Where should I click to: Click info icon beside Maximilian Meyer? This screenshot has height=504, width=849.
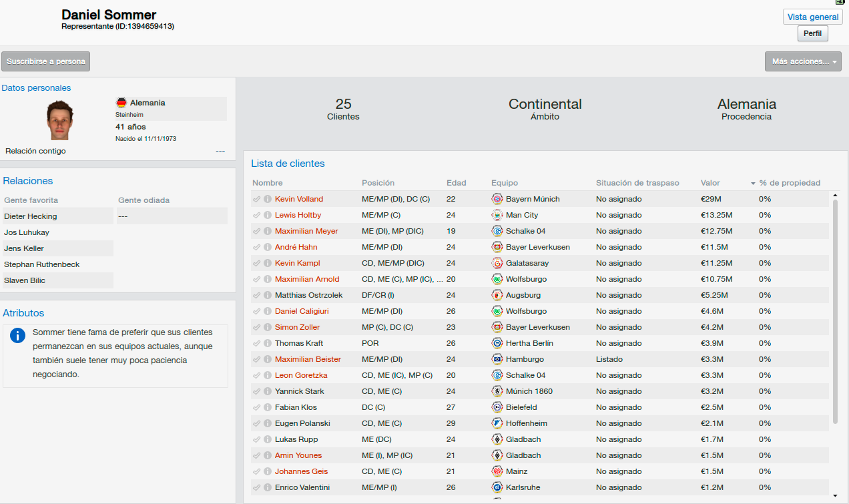tap(268, 231)
